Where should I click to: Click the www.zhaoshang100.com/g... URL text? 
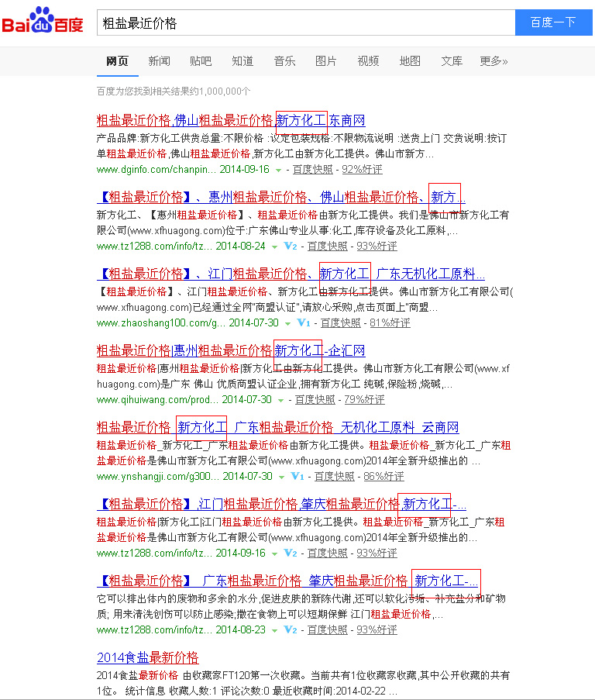click(161, 323)
